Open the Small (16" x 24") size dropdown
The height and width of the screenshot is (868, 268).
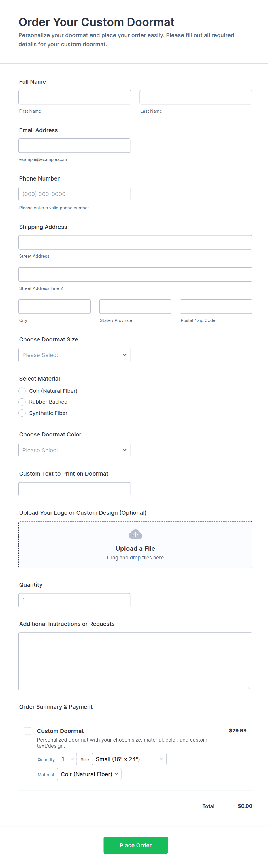click(x=129, y=759)
